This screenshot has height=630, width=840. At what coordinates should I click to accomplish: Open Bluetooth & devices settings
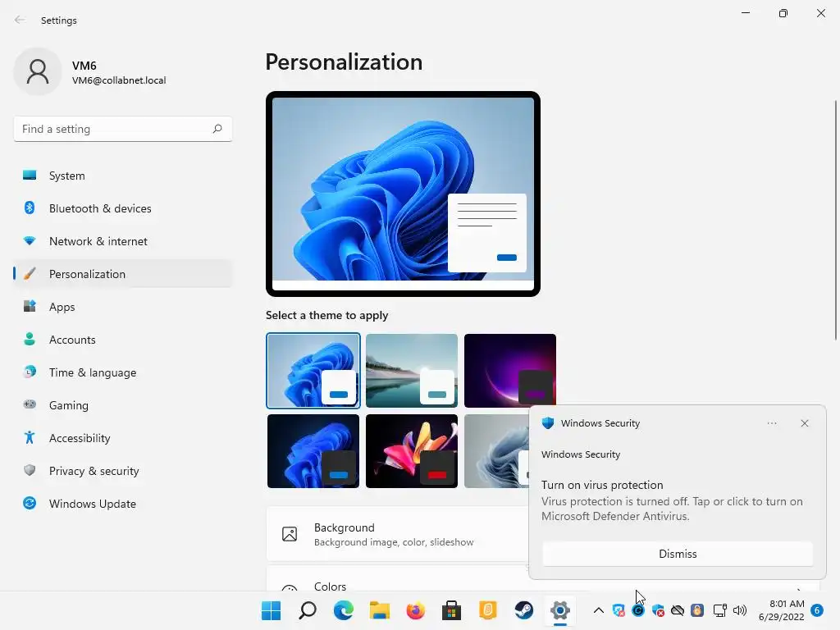[123, 208]
